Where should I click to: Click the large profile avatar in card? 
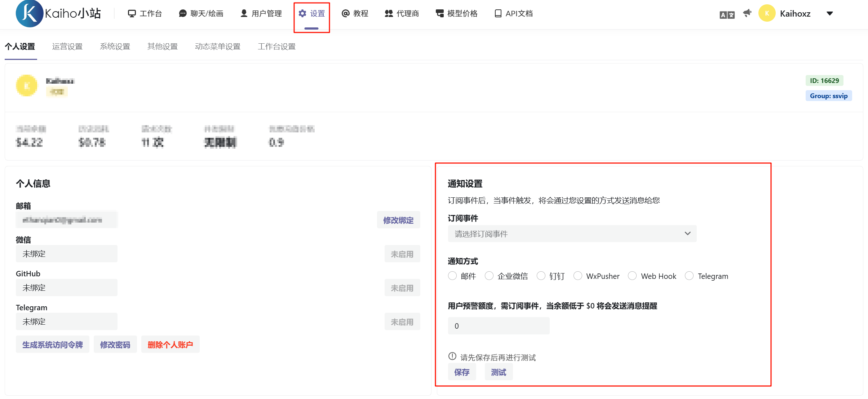pyautogui.click(x=27, y=85)
